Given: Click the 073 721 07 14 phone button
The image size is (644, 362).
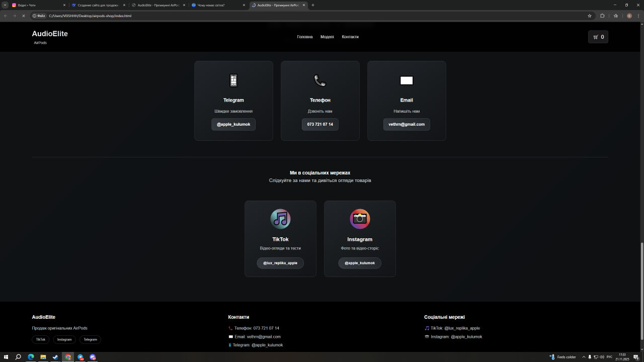Looking at the screenshot, I should coord(320,124).
